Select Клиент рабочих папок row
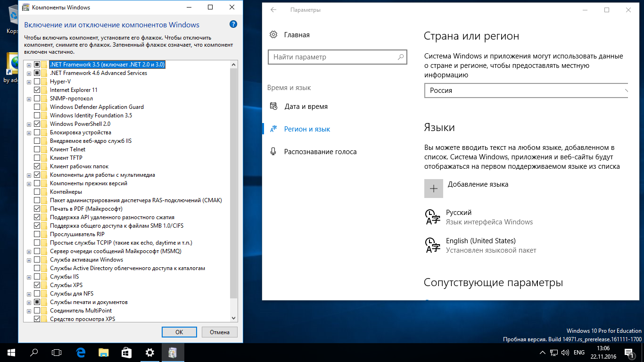644x362 pixels. [79, 166]
